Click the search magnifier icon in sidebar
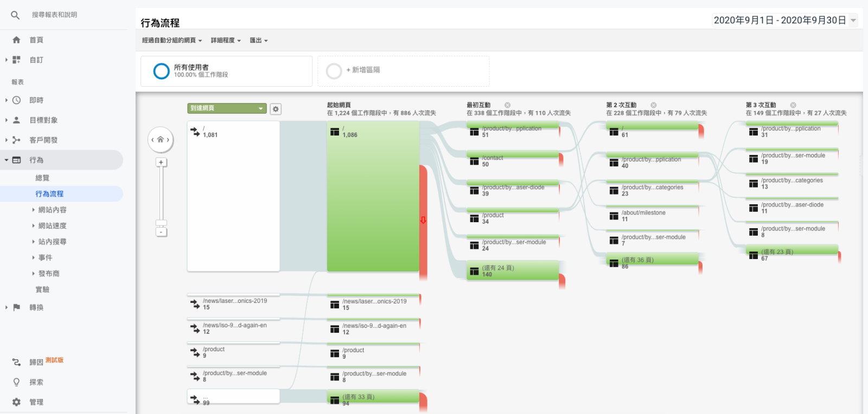The image size is (868, 414). click(15, 15)
